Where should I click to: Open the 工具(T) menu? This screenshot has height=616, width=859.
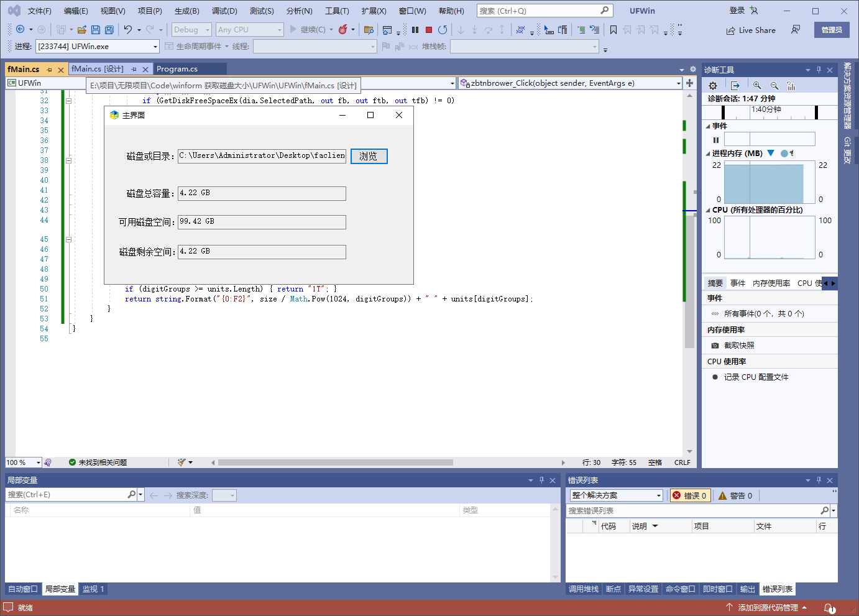pyautogui.click(x=337, y=11)
